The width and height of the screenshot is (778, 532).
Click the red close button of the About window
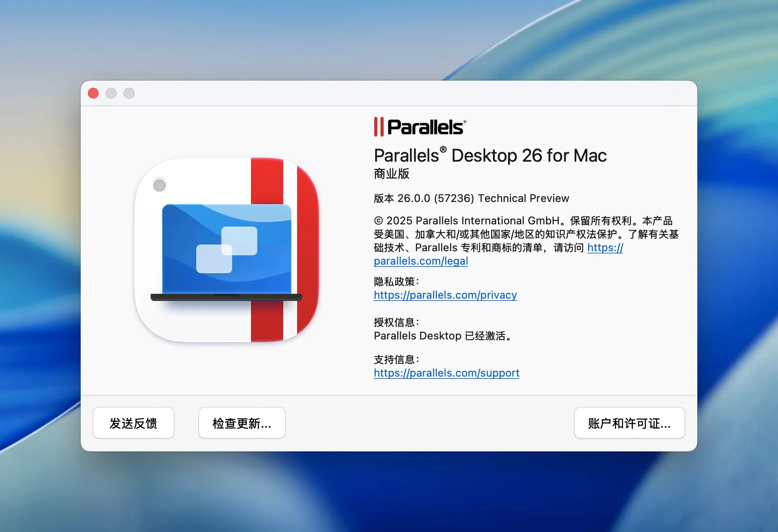[x=93, y=93]
